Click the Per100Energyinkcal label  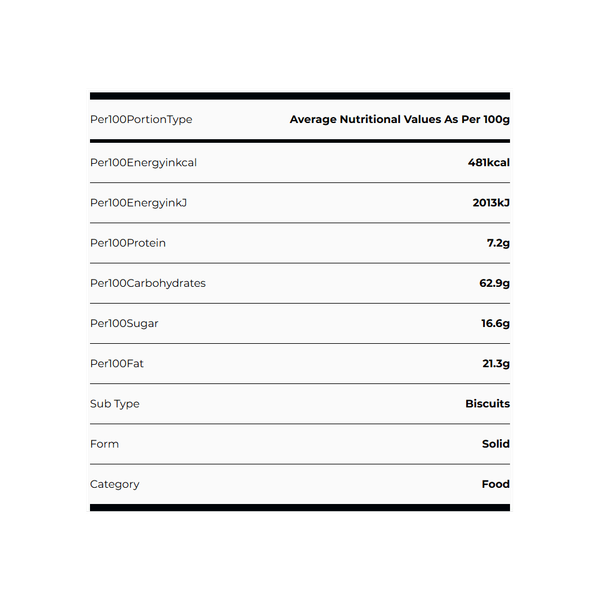coord(143,162)
